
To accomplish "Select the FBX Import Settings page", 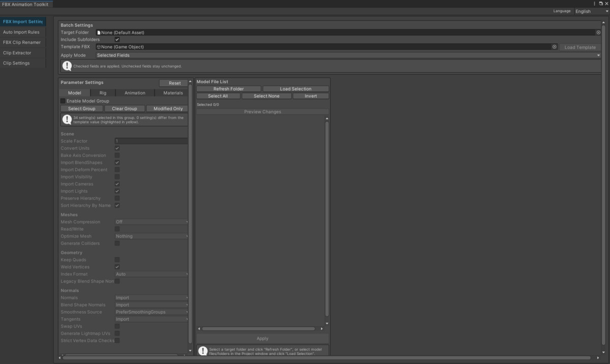I will click(x=23, y=22).
